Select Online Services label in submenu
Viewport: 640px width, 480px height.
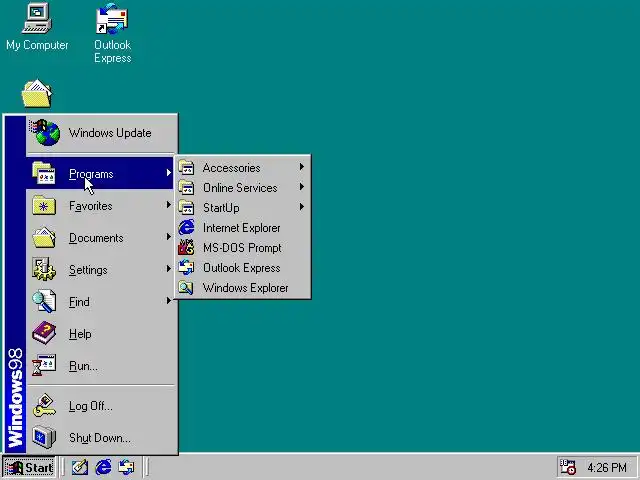coord(240,188)
